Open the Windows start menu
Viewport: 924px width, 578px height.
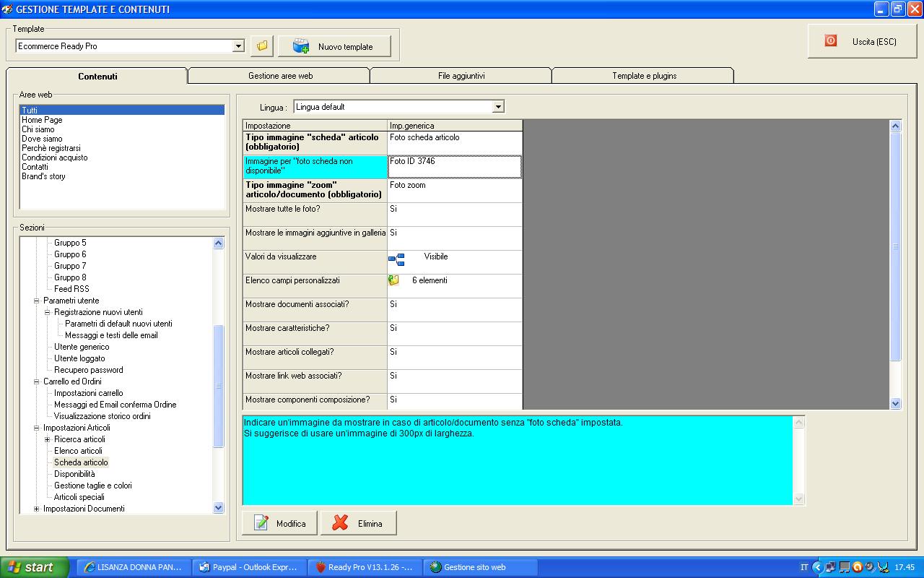click(35, 567)
